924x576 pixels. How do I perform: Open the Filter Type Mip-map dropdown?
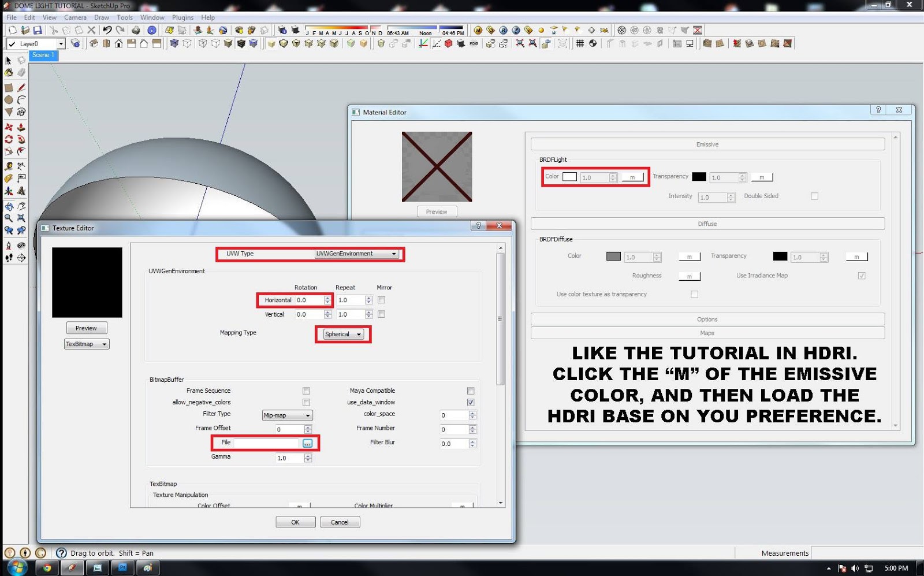click(287, 415)
